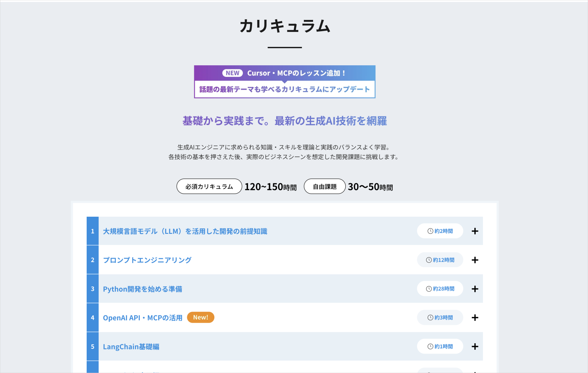Expand the LangChain基礎編 plus icon
Image resolution: width=588 pixels, height=373 pixels.
tap(475, 346)
